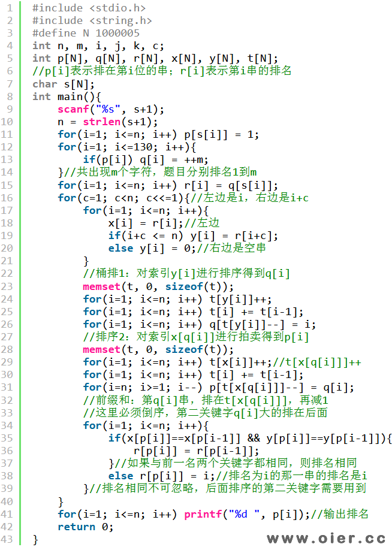Click the comment '//排序2：对索引x[q[i]]进行拍卖得到p[i]'
Viewport: 392px width, 547px height.
[x=196, y=337]
